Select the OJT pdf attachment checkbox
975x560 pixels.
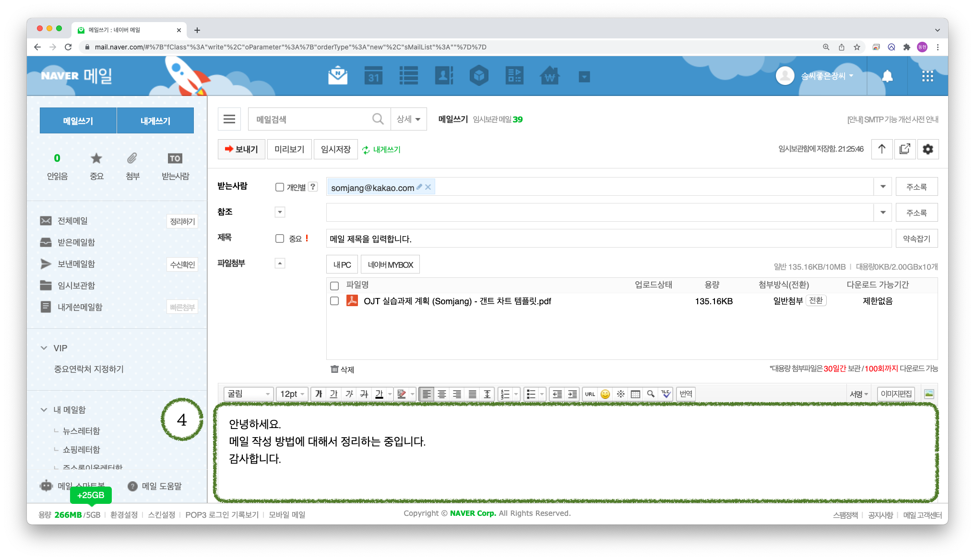334,301
